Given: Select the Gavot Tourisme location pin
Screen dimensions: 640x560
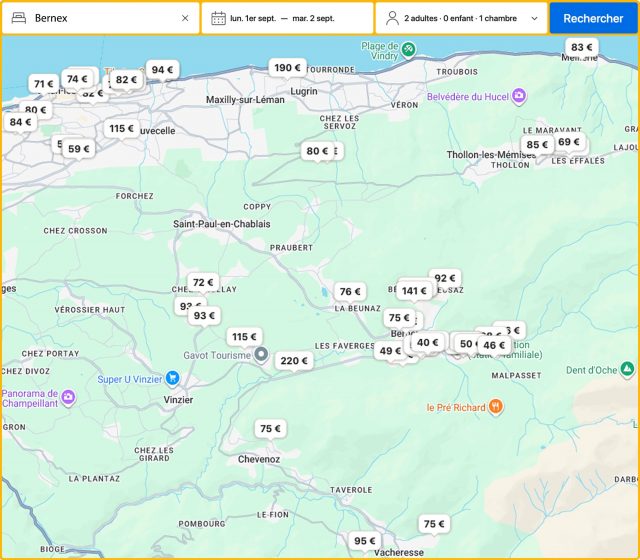Looking at the screenshot, I should (261, 354).
